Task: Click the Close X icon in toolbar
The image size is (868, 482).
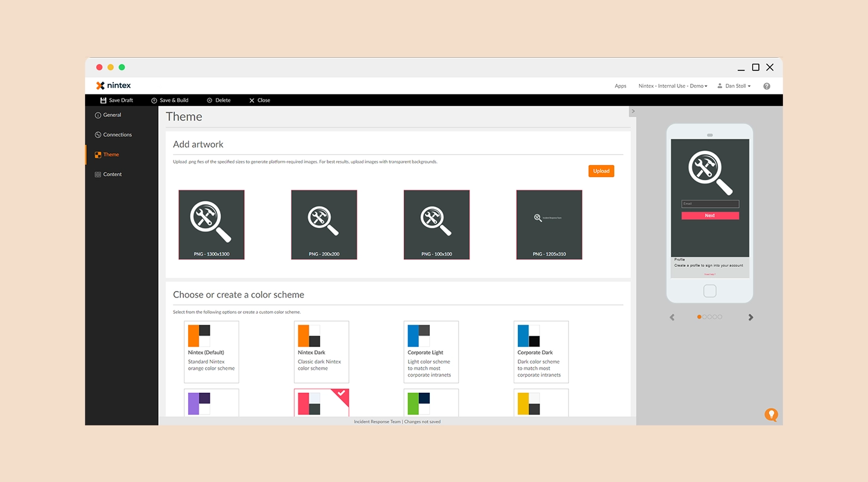Action: pyautogui.click(x=252, y=100)
